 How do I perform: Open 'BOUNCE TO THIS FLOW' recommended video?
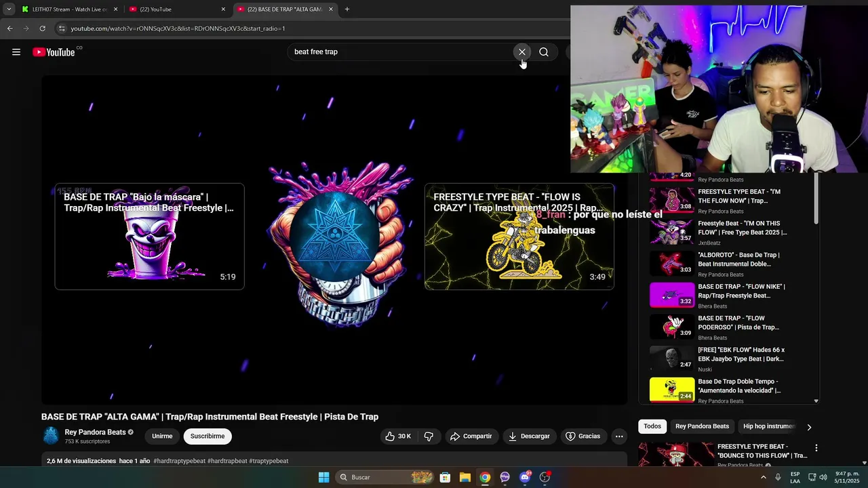tap(762, 451)
